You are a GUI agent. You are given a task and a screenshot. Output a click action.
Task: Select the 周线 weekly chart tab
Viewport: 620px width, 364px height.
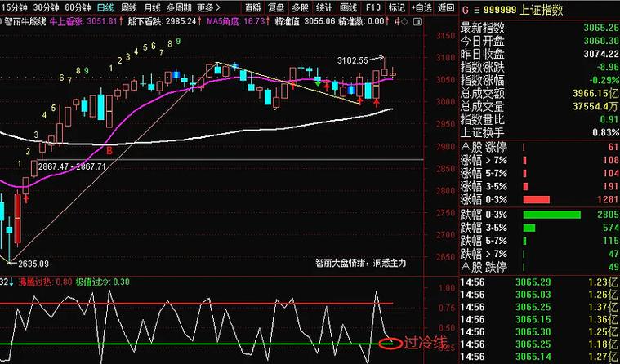(x=128, y=7)
